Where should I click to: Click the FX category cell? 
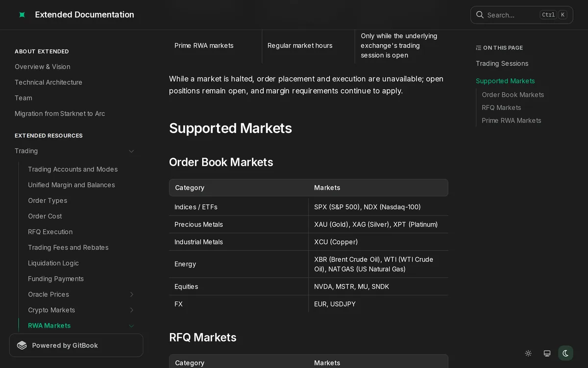239,304
